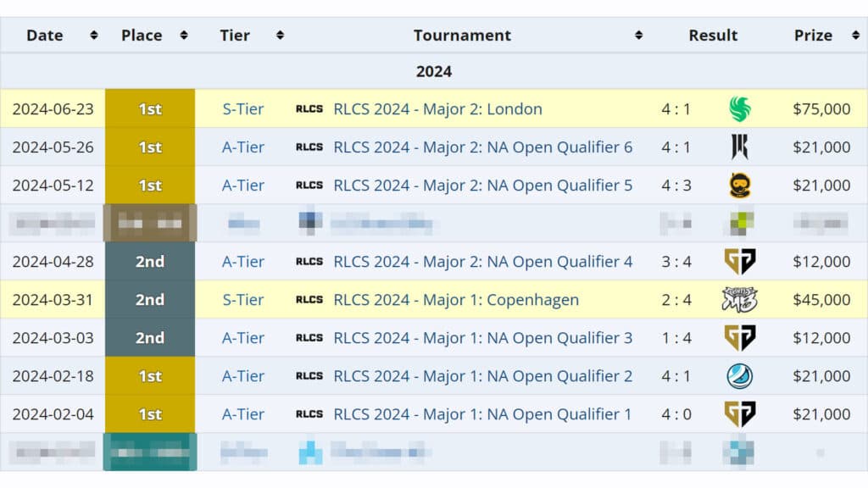Click the Tier column sort arrows
Viewport: 868px width, 488px height.
click(280, 36)
